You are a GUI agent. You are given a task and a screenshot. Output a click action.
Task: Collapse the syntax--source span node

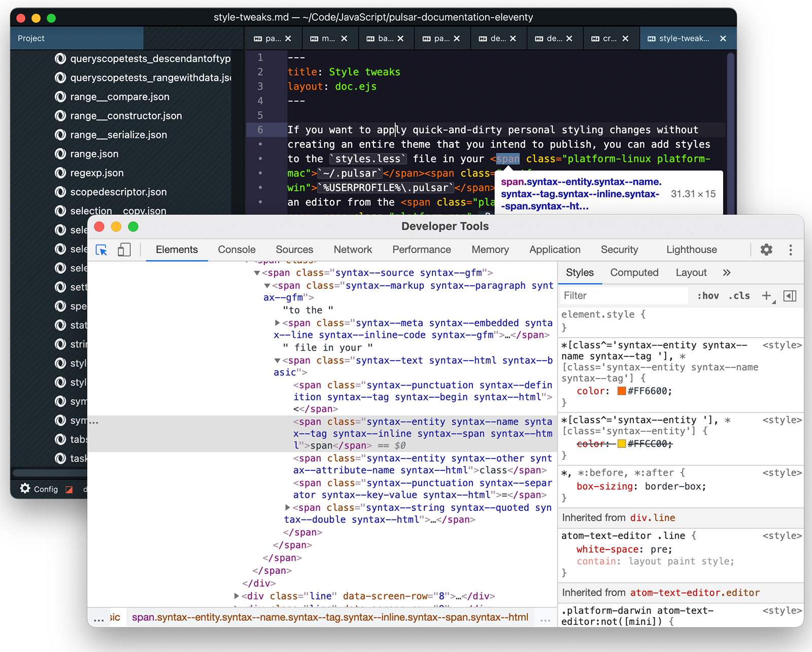coord(256,272)
